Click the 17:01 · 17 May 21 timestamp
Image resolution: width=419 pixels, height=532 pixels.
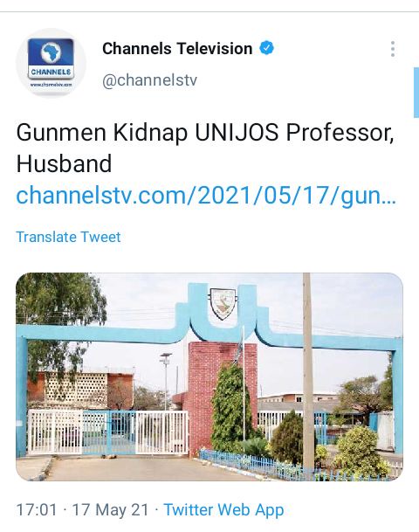(x=83, y=509)
